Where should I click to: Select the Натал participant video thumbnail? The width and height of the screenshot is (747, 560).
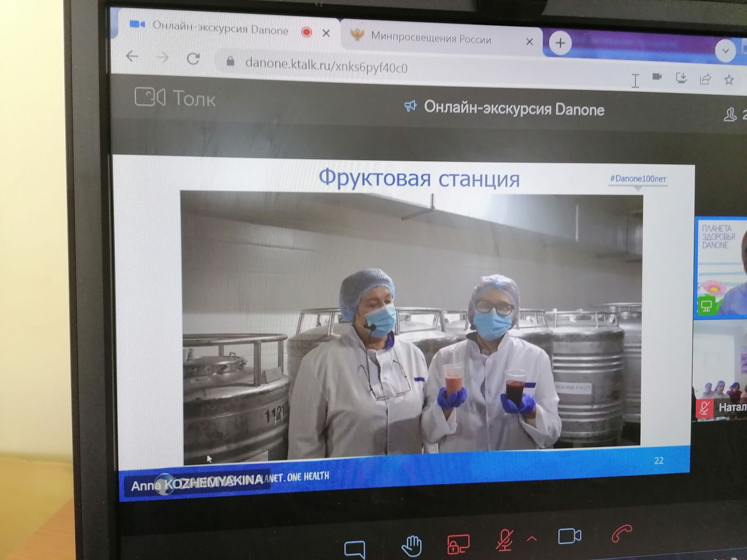click(721, 370)
